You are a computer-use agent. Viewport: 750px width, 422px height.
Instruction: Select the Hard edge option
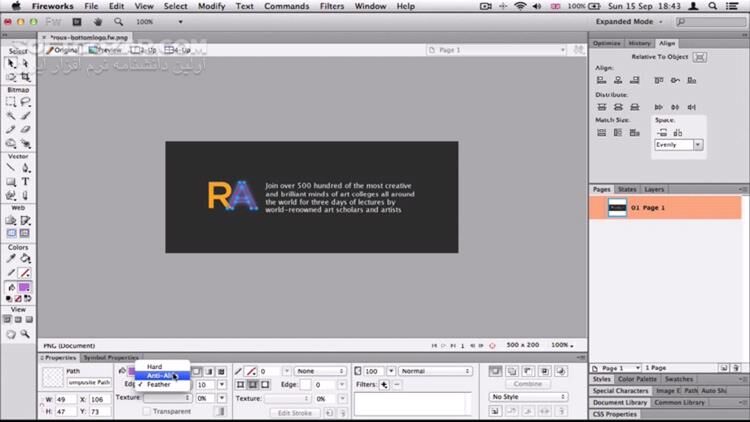(155, 367)
